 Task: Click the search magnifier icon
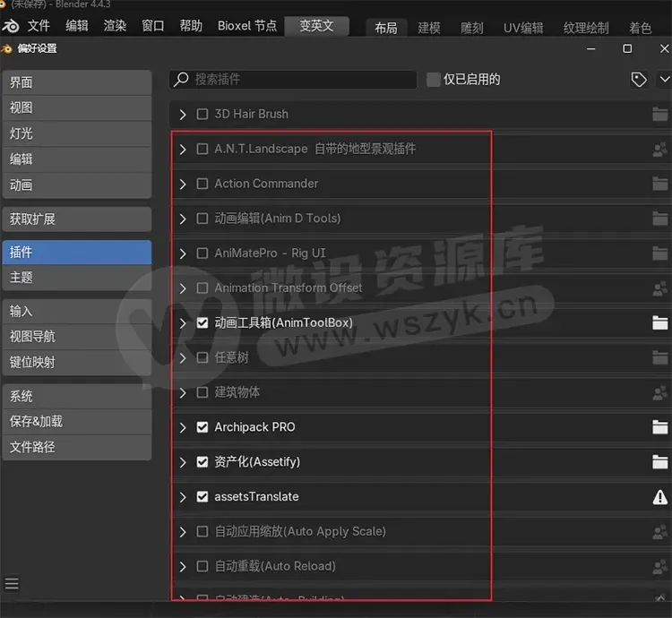coord(181,79)
